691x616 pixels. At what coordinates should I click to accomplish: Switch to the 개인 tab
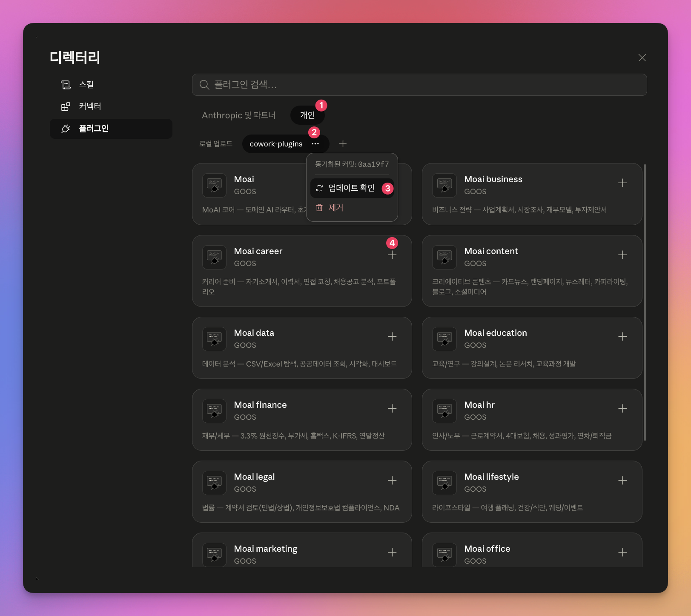(307, 115)
